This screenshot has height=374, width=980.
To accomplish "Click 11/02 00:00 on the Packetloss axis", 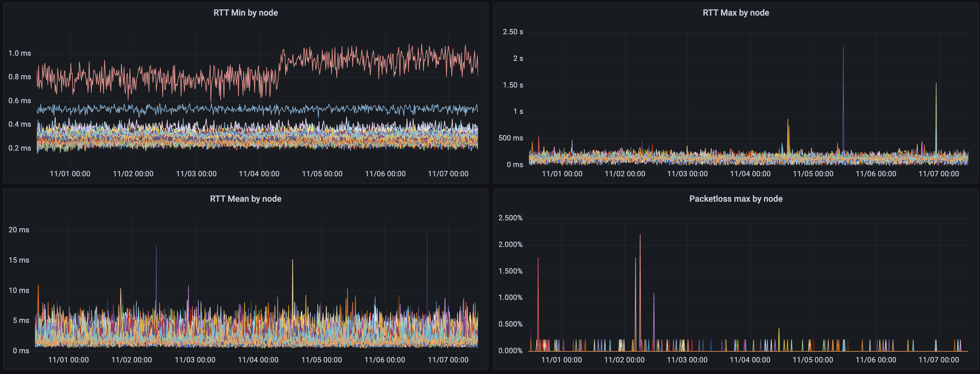I will click(624, 360).
